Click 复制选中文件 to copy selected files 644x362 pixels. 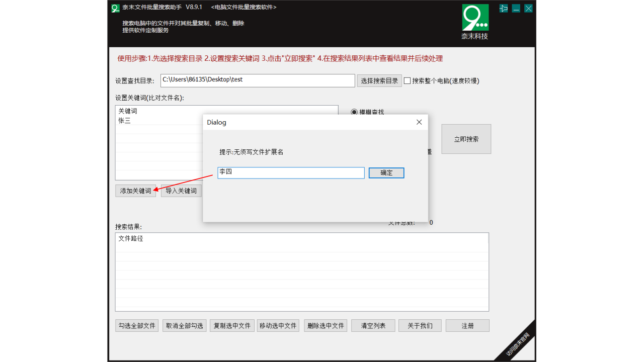[231, 325]
